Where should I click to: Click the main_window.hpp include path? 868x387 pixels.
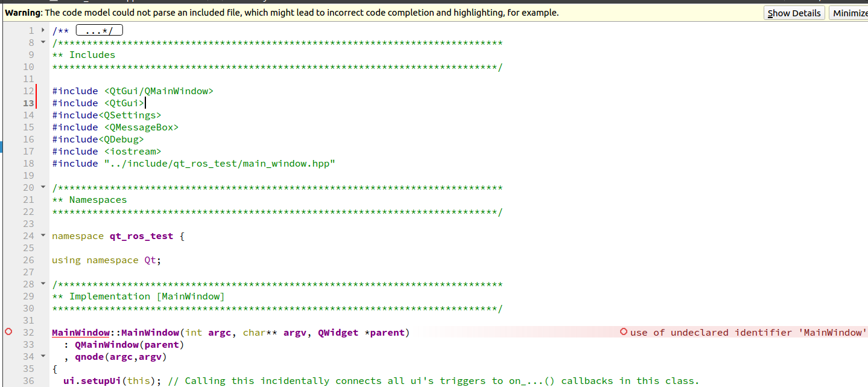[220, 164]
